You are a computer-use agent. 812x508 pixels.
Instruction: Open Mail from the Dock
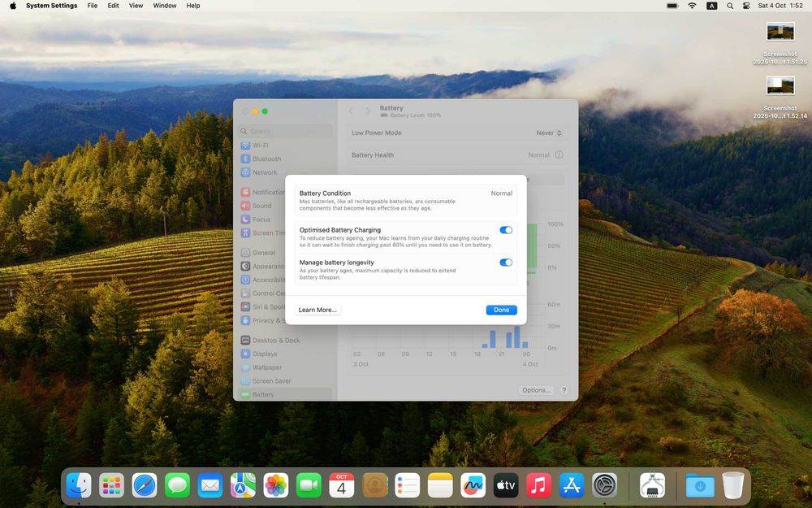(x=210, y=486)
